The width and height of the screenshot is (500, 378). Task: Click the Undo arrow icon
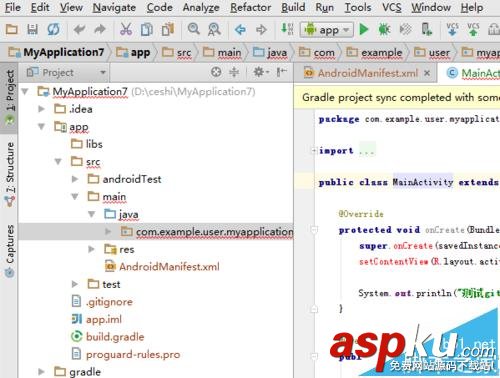pos(79,30)
